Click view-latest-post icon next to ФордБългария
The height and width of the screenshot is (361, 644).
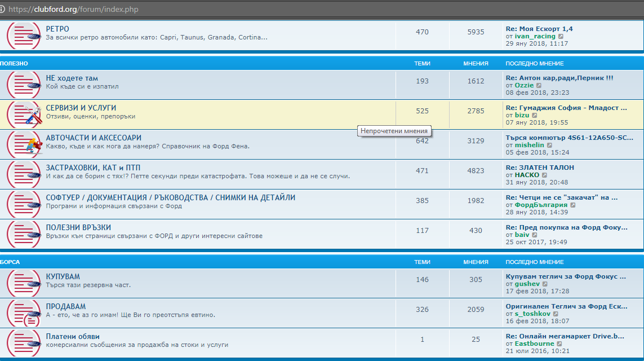573,205
